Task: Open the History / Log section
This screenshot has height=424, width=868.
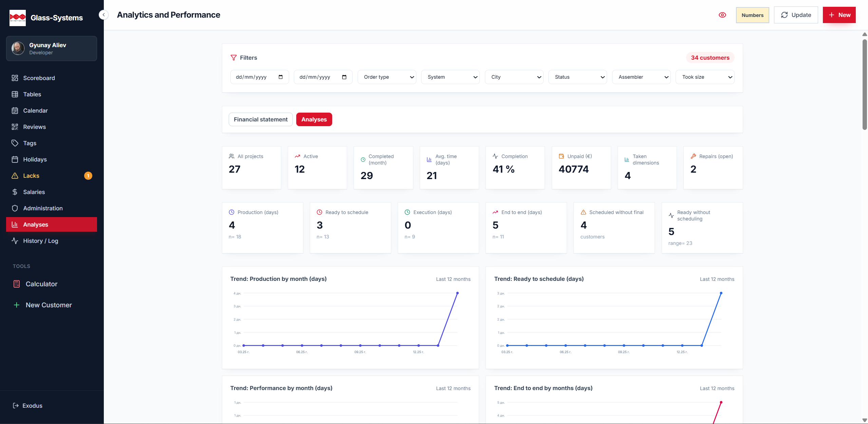Action: pyautogui.click(x=40, y=241)
